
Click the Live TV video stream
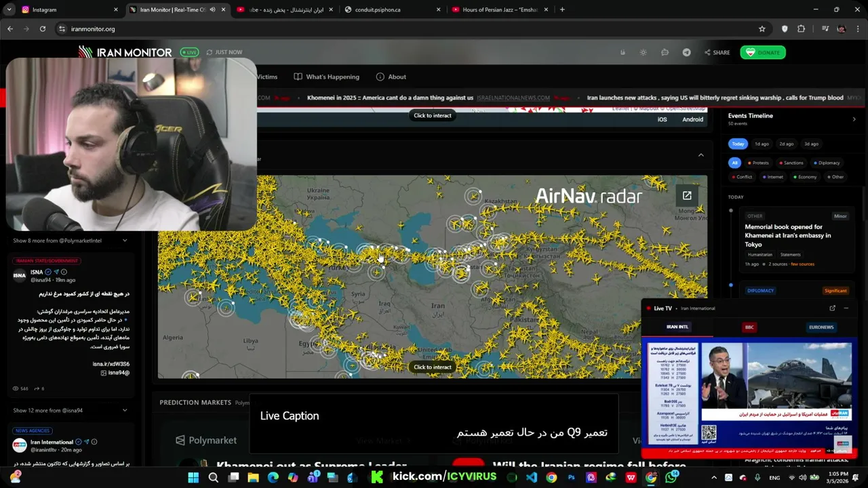[749, 396]
